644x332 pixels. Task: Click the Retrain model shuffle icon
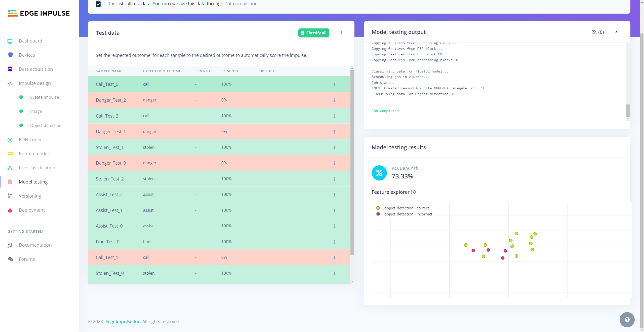[10, 154]
